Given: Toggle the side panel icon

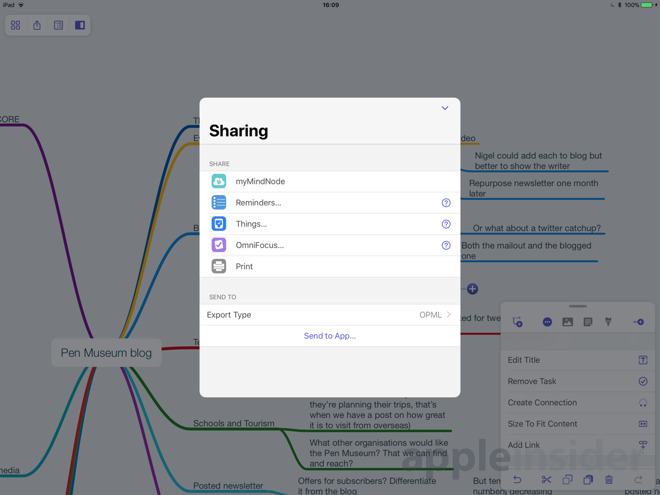Looking at the screenshot, I should click(80, 25).
